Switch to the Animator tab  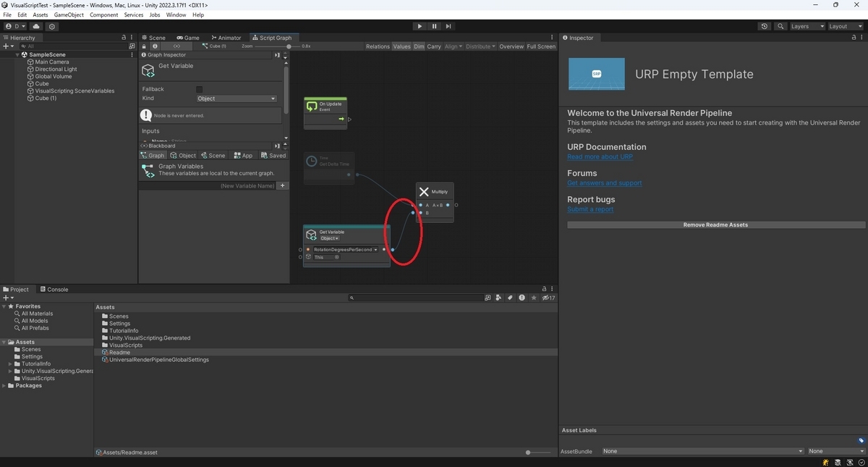click(226, 38)
